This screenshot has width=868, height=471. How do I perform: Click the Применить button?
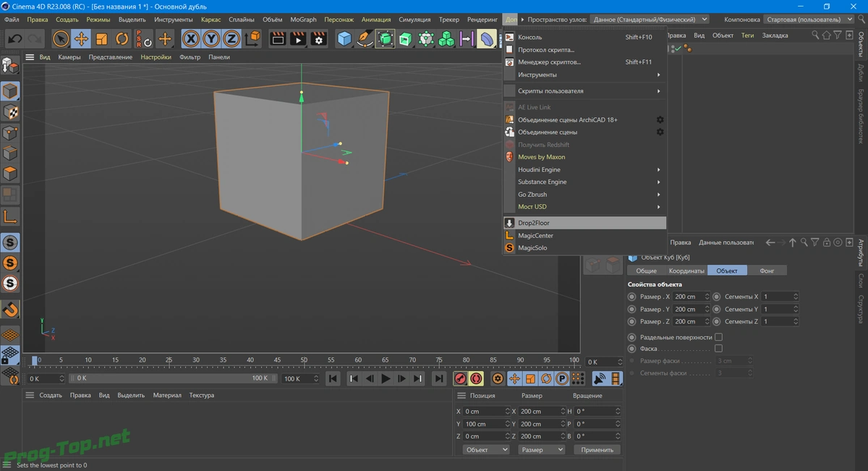(x=597, y=449)
